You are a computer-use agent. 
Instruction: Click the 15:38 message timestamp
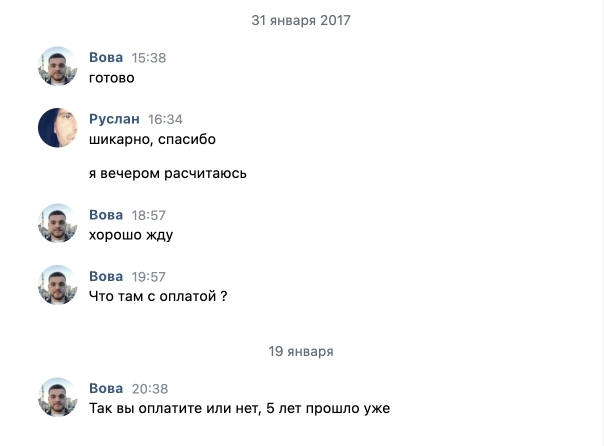(x=149, y=58)
